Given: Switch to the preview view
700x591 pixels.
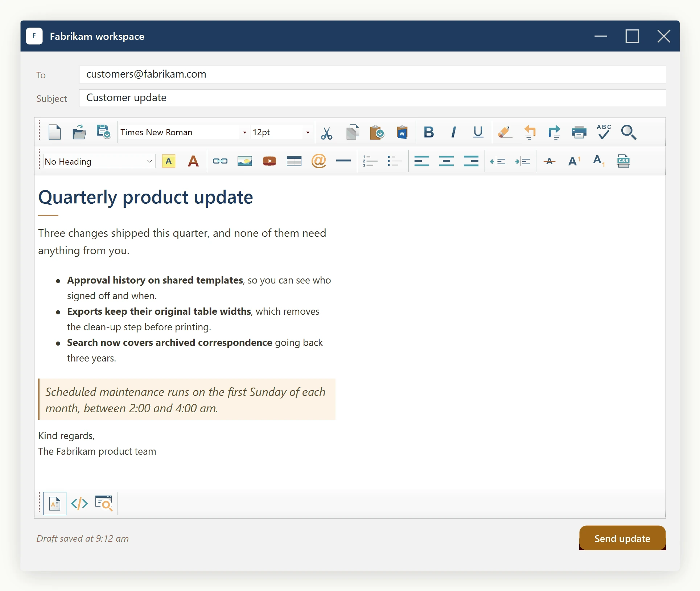Looking at the screenshot, I should tap(104, 503).
